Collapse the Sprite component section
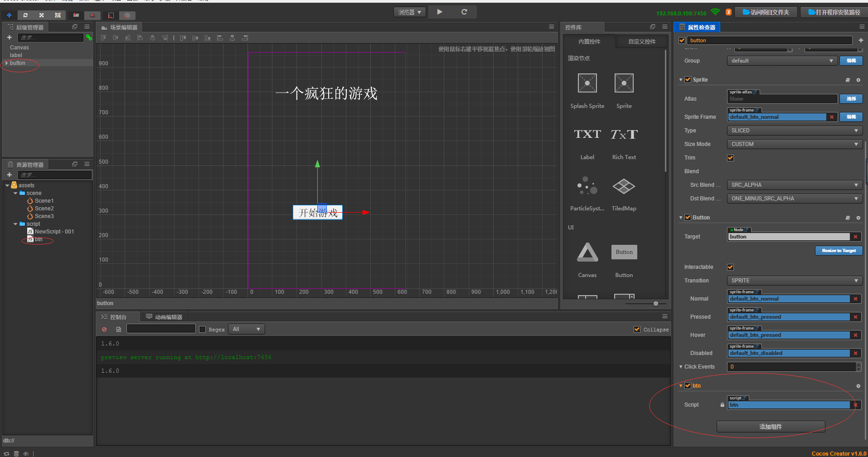 click(x=681, y=80)
